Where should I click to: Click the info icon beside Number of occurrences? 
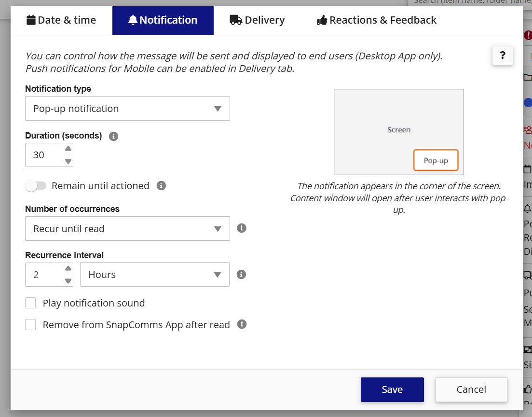[x=241, y=228]
